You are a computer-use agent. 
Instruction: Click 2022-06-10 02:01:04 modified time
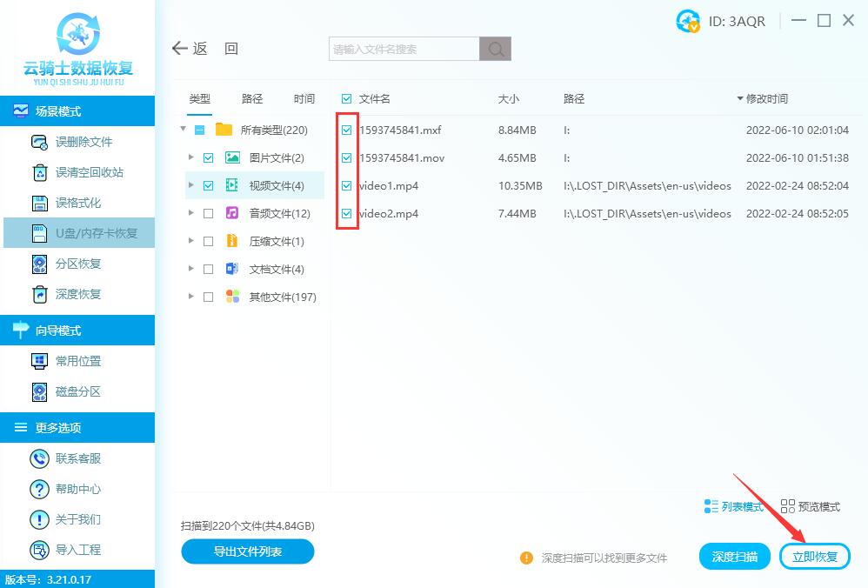[x=798, y=130]
